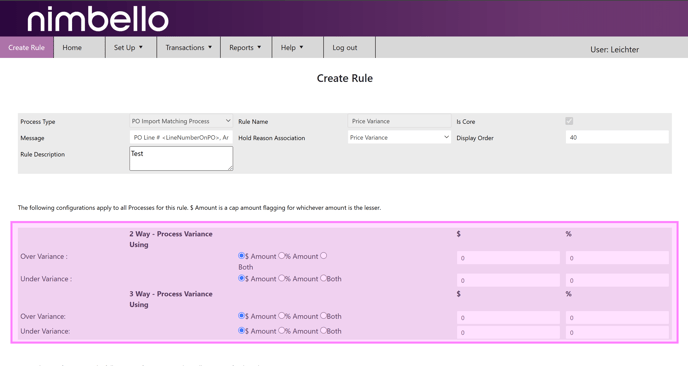The width and height of the screenshot is (688, 366).
Task: Open the Transactions dropdown menu
Action: (188, 47)
